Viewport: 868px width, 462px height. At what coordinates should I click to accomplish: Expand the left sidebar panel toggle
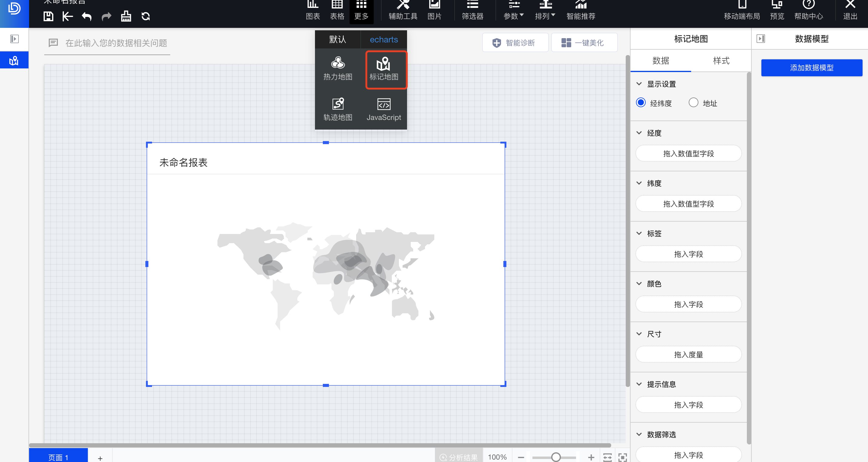[x=14, y=39]
